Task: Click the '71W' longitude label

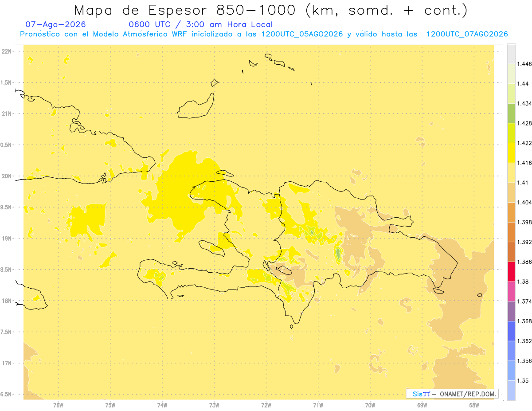Action: (x=318, y=405)
